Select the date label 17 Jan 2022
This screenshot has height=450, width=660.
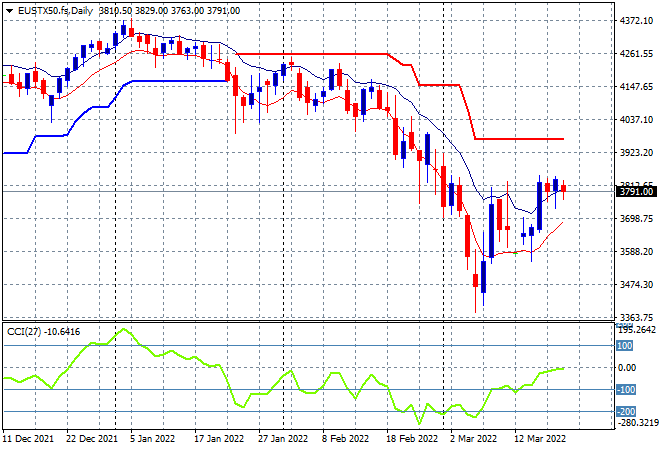tap(219, 439)
